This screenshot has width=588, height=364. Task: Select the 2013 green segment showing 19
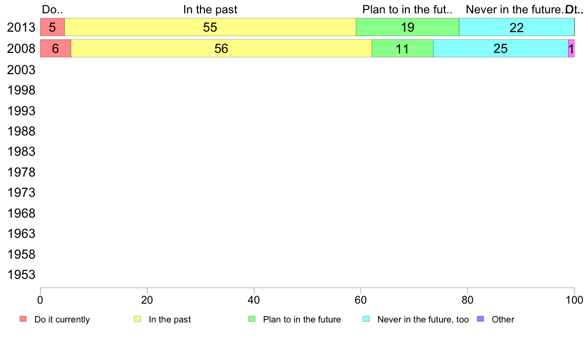click(x=408, y=27)
